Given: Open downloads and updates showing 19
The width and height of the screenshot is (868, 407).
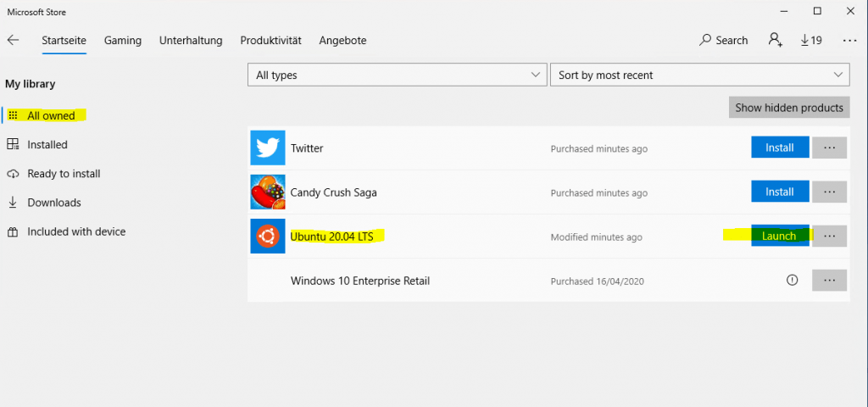Looking at the screenshot, I should pos(811,41).
